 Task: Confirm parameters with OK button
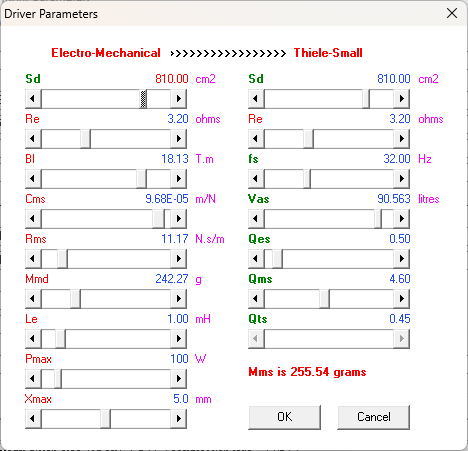(x=284, y=417)
